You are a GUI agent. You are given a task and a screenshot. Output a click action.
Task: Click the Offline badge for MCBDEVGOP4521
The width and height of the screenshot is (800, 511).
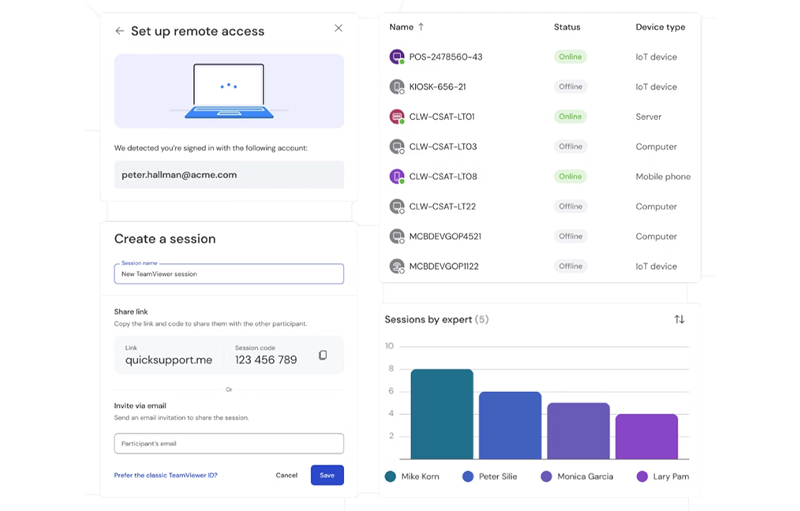point(570,236)
